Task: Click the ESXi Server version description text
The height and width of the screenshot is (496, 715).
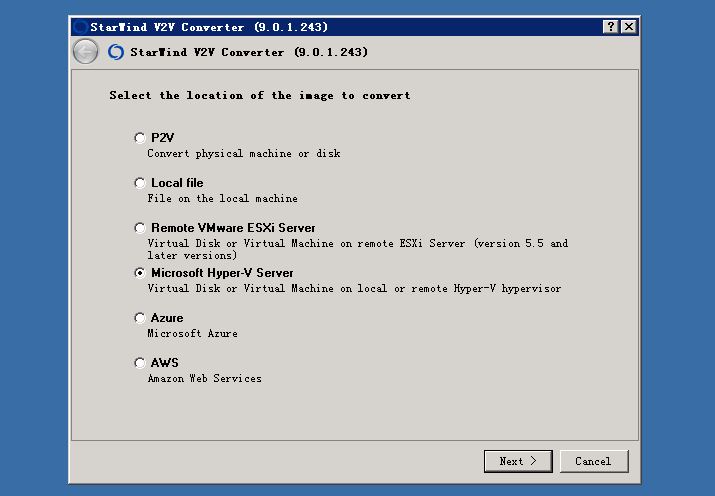Action: (358, 249)
